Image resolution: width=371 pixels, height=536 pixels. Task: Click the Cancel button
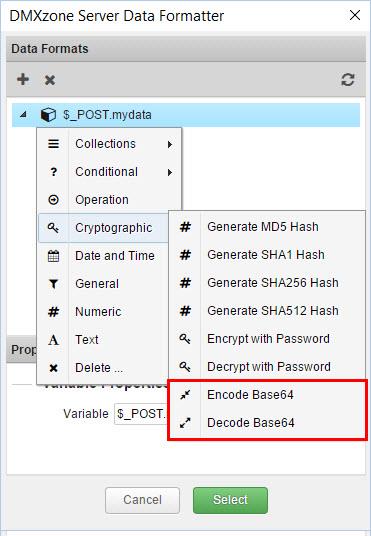pyautogui.click(x=142, y=500)
